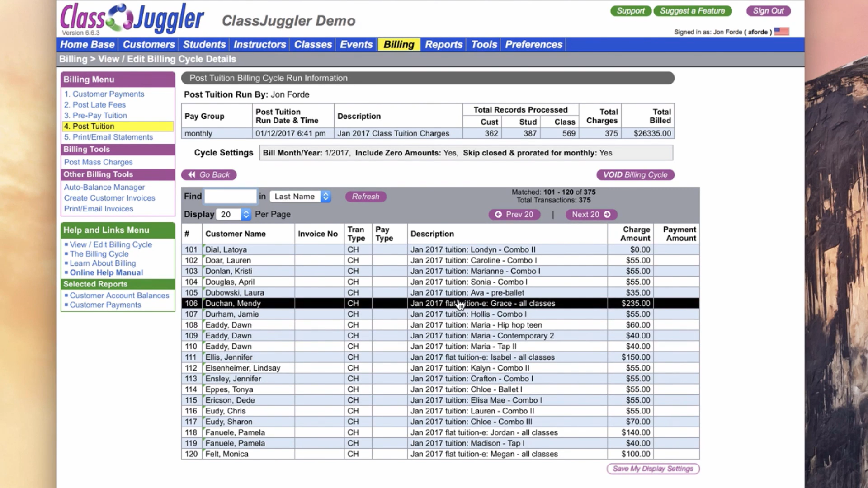Image resolution: width=868 pixels, height=488 pixels.
Task: Click Next 20 right-arrow pagination button
Action: (x=591, y=215)
